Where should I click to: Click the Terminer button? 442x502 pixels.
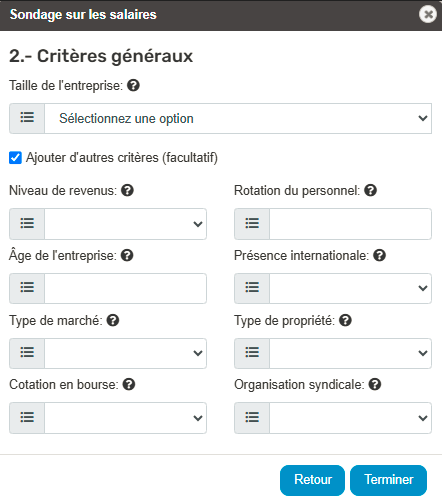click(388, 480)
